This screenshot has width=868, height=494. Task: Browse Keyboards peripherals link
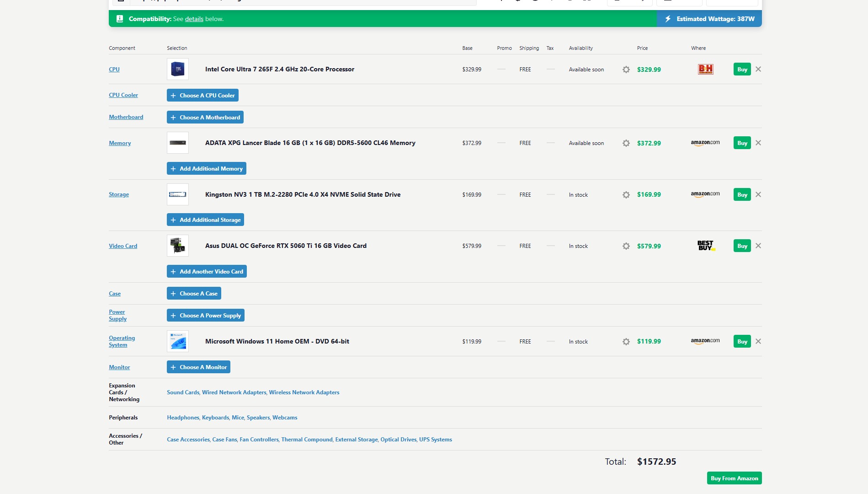click(215, 418)
